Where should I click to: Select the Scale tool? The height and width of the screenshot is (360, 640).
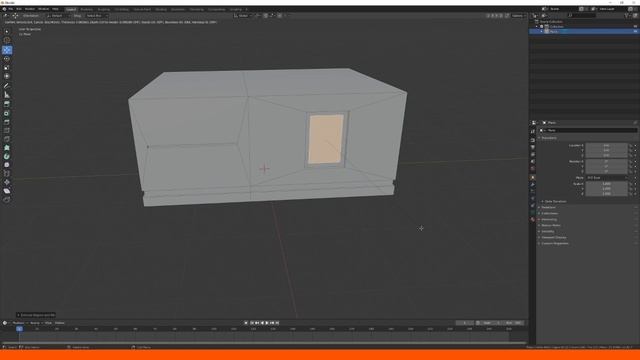pos(7,67)
